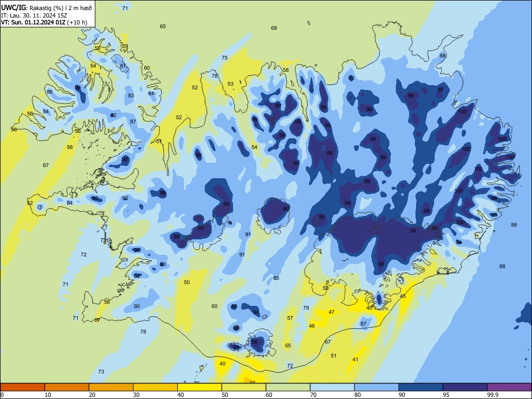Click the '99.9' legend scale label
The height and width of the screenshot is (399, 532).
click(x=492, y=395)
